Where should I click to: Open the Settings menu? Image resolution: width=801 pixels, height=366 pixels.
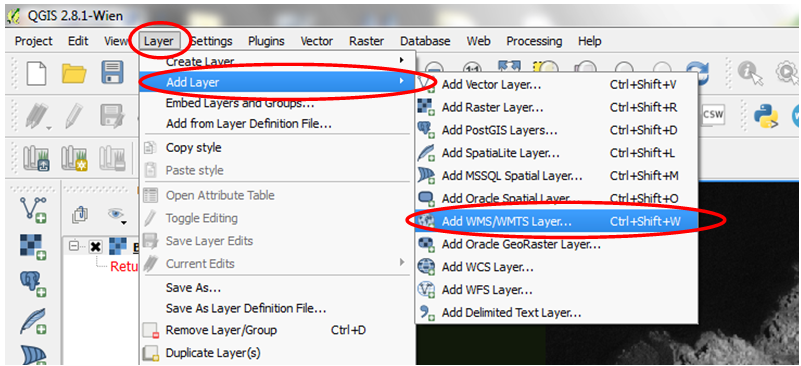tap(211, 41)
